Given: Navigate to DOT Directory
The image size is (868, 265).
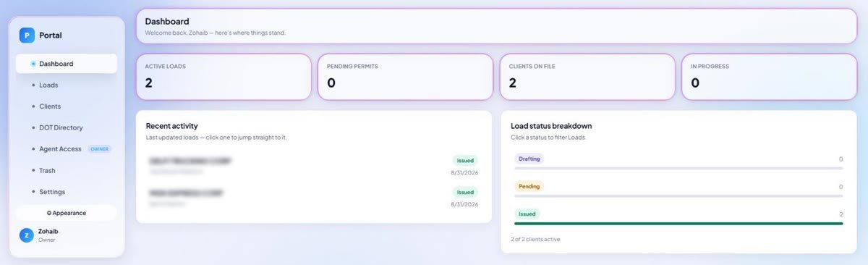Looking at the screenshot, I should tap(67, 127).
